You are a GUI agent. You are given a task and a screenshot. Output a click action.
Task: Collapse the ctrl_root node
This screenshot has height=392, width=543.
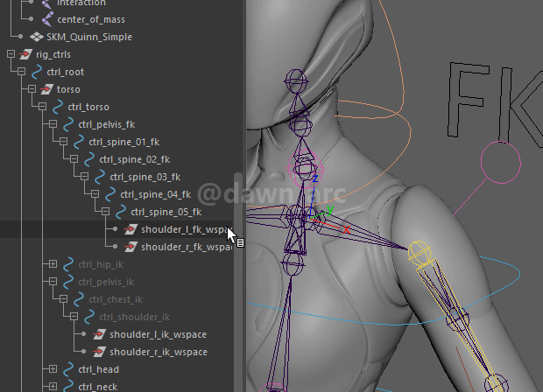(22, 72)
